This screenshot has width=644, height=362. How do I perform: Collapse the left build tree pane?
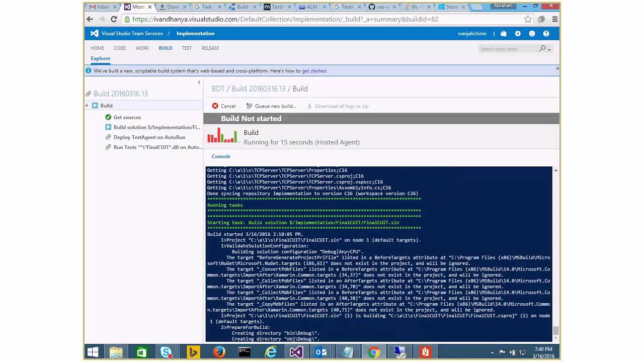[199, 82]
